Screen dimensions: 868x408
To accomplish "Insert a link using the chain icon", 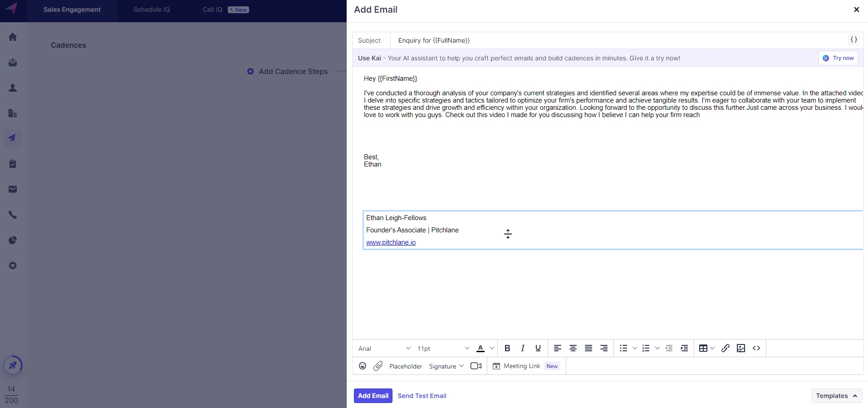I will tap(725, 349).
